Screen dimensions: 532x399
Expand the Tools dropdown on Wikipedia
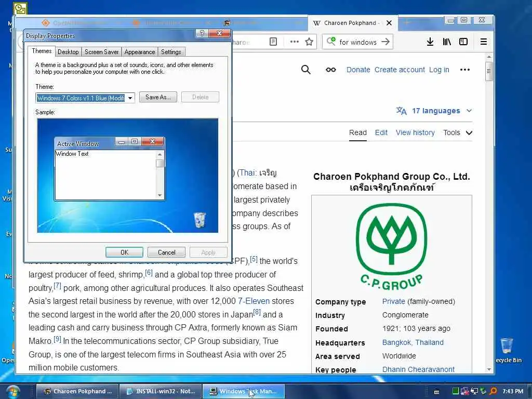[x=457, y=132]
